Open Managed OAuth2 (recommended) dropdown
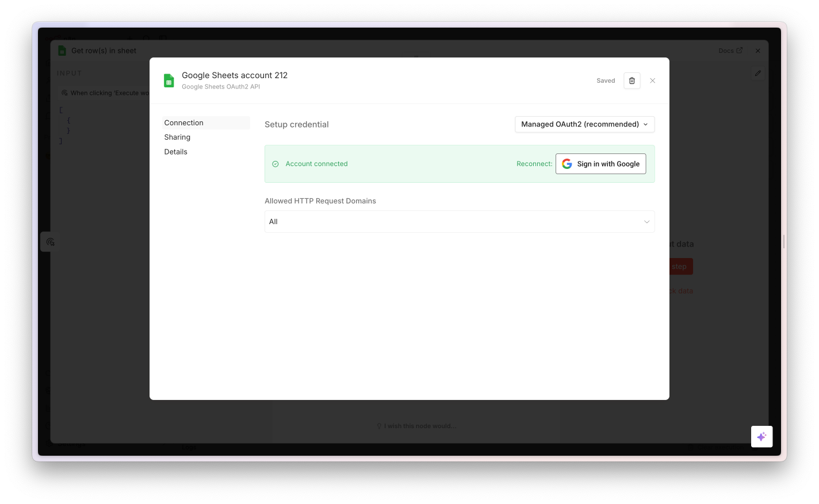This screenshot has height=504, width=819. [x=585, y=124]
